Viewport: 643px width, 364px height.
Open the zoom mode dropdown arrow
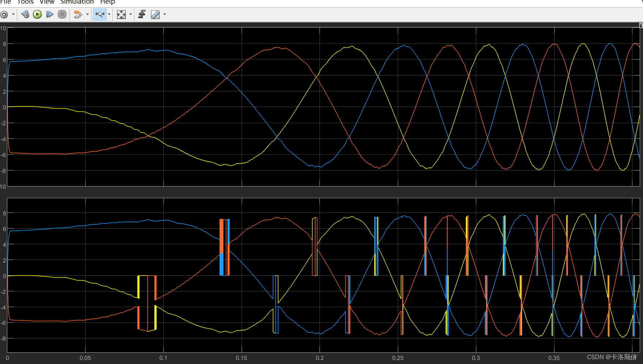(109, 15)
